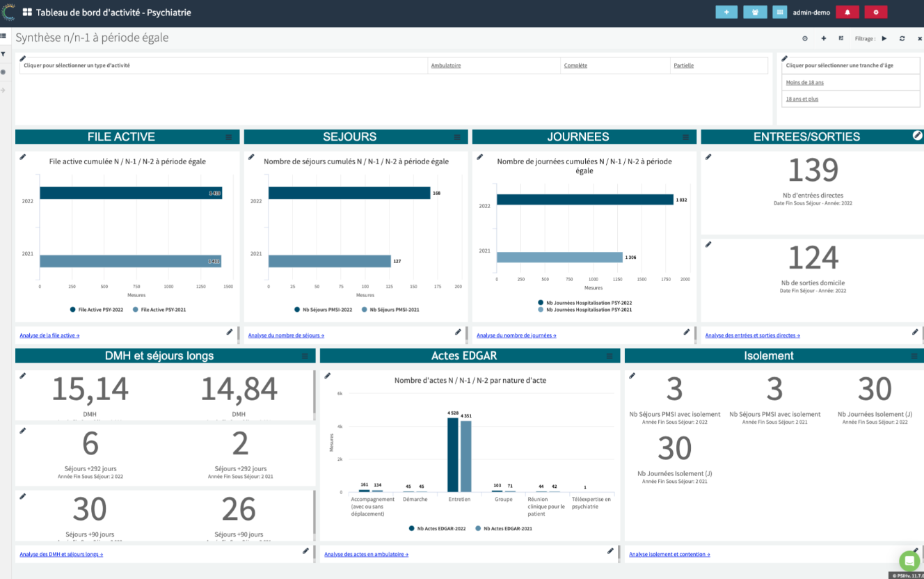This screenshot has height=579, width=924.
Task: Toggle the Nb Séjours PMSI-2022 legend series
Action: click(323, 309)
